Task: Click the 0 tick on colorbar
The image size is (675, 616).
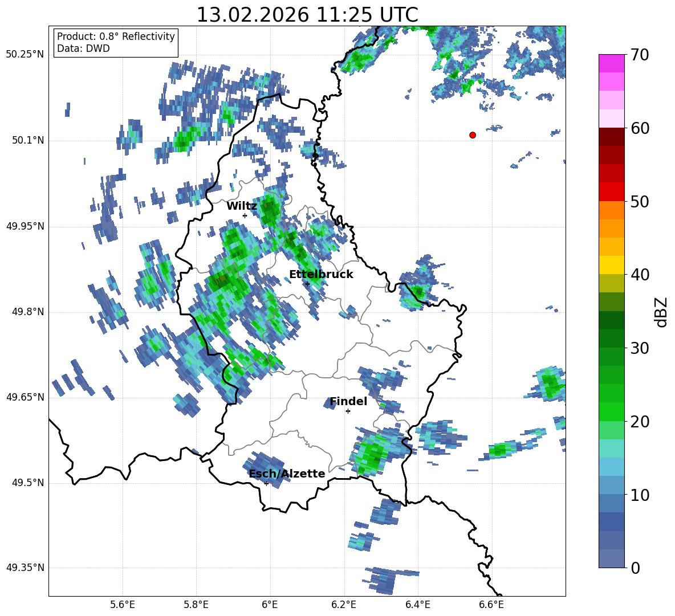Action: (x=635, y=568)
